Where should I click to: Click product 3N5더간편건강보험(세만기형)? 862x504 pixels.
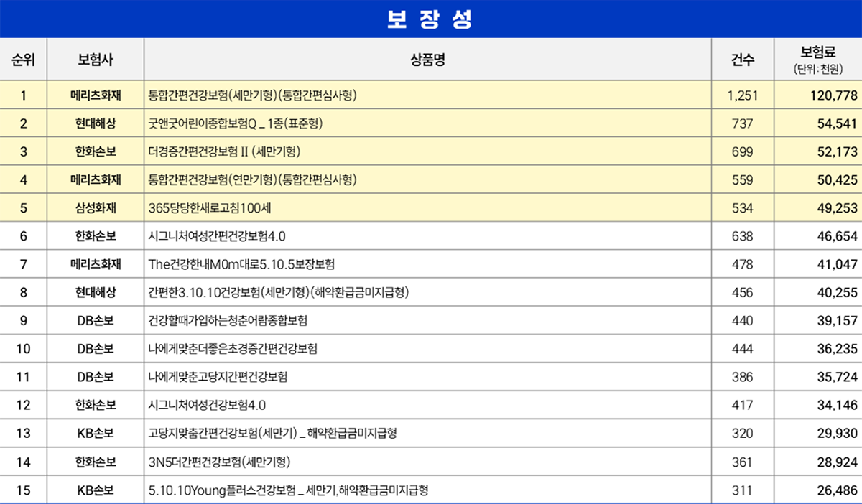click(219, 462)
